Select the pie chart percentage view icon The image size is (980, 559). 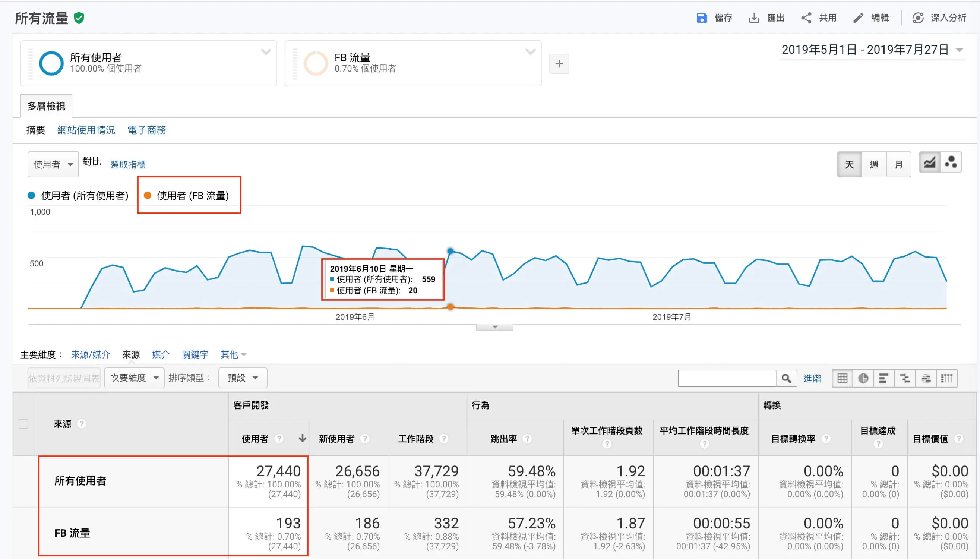863,378
